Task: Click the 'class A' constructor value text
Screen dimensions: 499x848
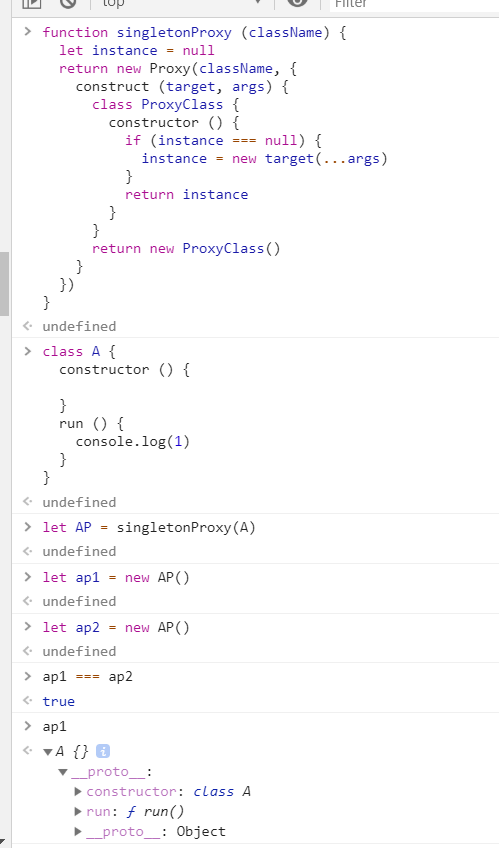Action: (x=222, y=792)
